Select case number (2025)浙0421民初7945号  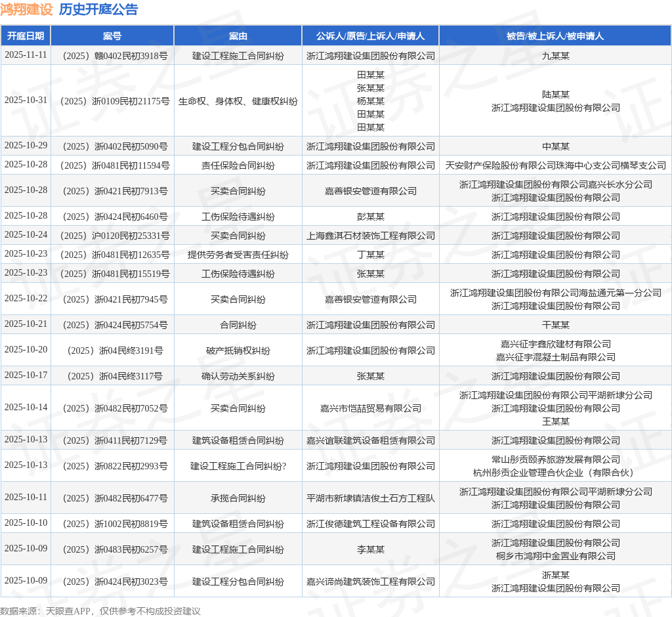(x=115, y=299)
